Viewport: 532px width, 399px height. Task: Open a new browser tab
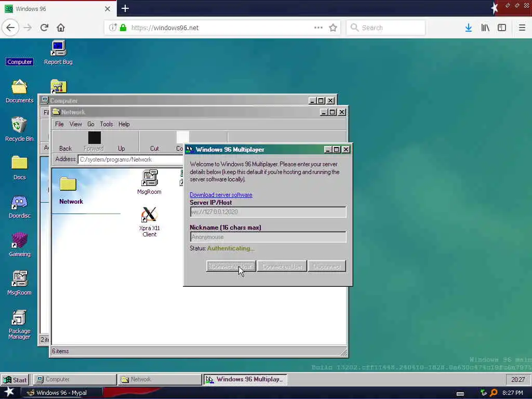[125, 8]
